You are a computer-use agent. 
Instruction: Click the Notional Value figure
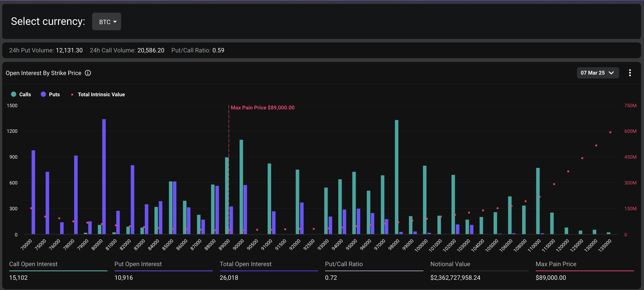(x=455, y=278)
